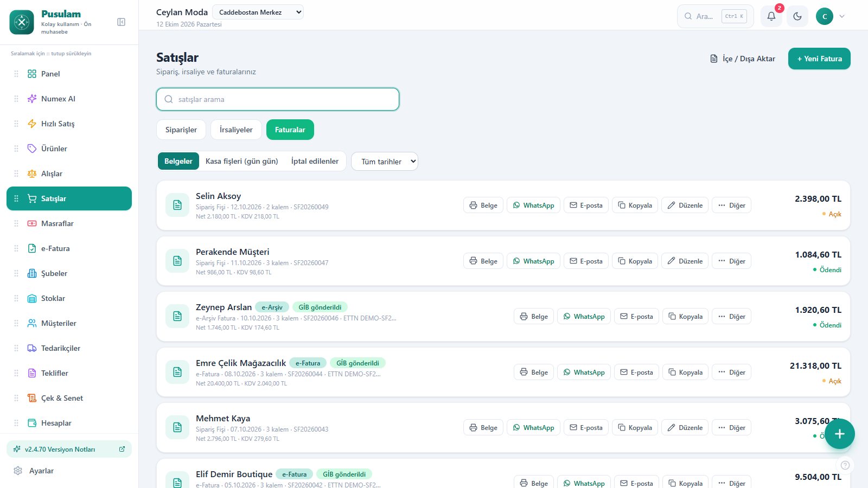Image resolution: width=868 pixels, height=488 pixels.
Task: Show Kasa fişleri (gün gün)
Action: 242,161
